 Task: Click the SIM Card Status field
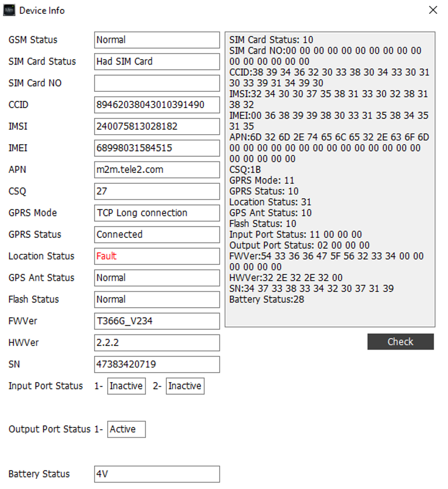tap(157, 61)
